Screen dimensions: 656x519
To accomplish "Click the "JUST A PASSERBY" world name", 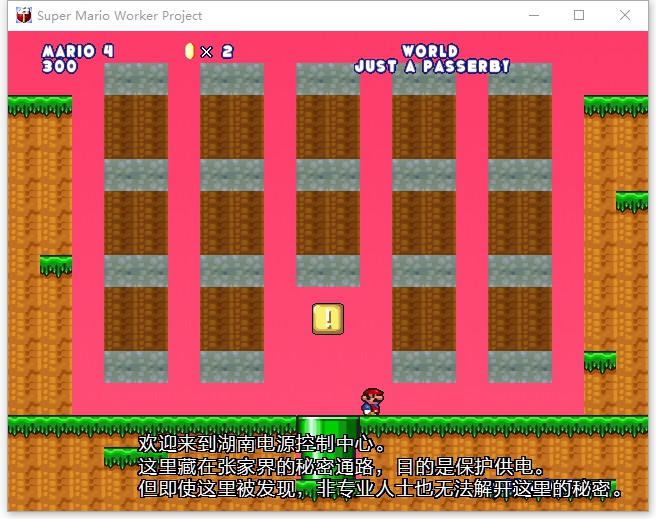I will tap(432, 66).
